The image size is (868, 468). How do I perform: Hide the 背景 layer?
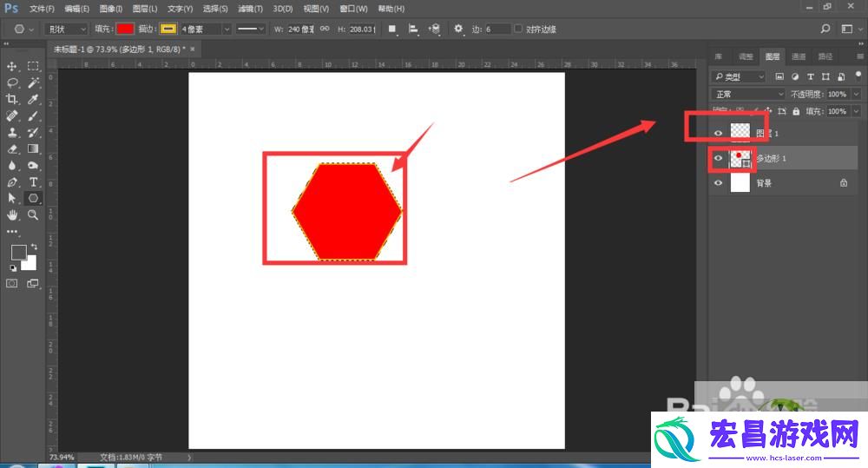(x=718, y=182)
